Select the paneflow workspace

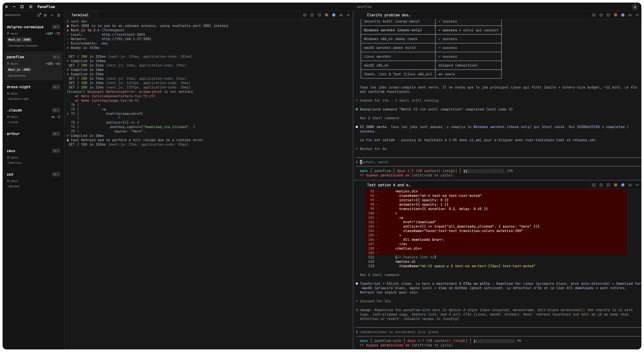click(x=33, y=66)
